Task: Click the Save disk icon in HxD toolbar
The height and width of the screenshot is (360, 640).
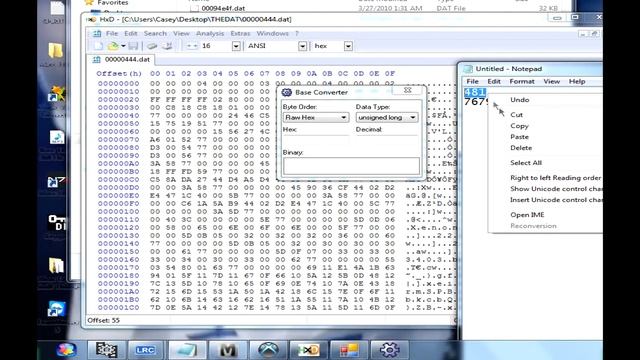Action: [133, 46]
